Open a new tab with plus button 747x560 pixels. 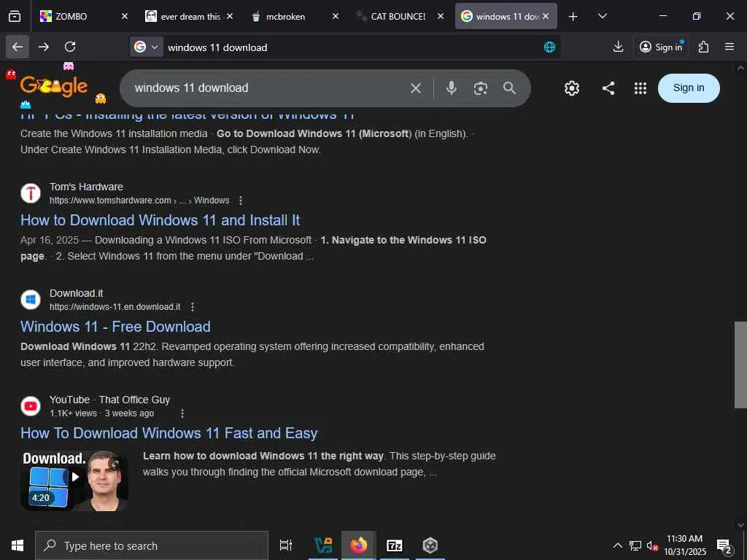(x=573, y=17)
